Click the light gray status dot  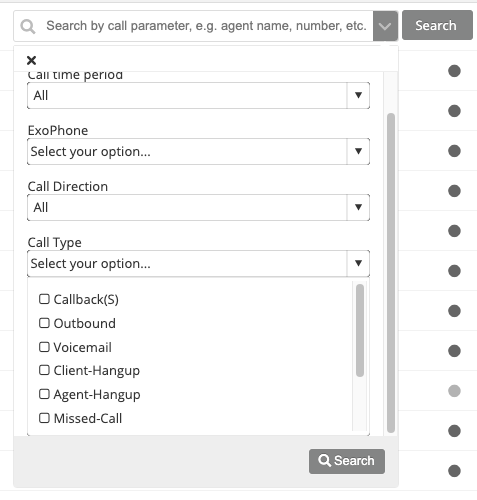[454, 391]
